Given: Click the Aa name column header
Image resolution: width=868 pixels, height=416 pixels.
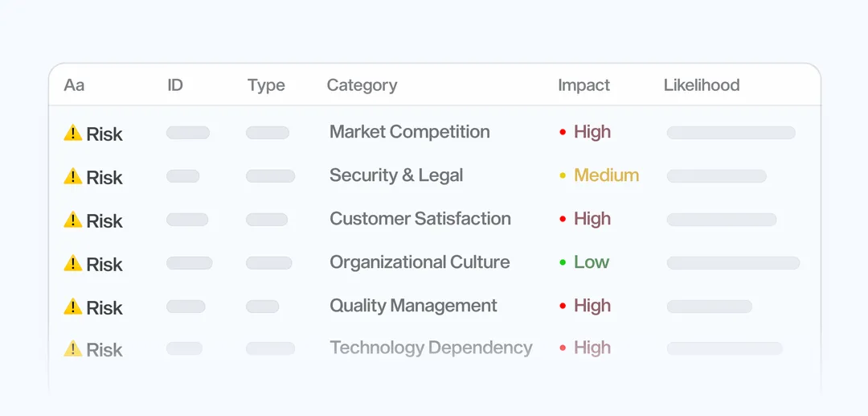Looking at the screenshot, I should tap(74, 85).
